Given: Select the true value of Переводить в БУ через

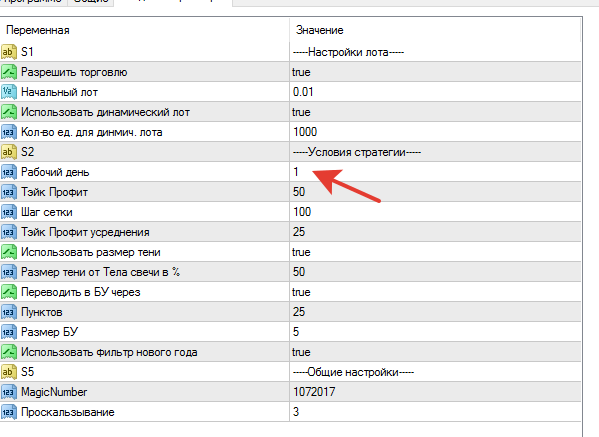Looking at the screenshot, I should click(x=301, y=292).
